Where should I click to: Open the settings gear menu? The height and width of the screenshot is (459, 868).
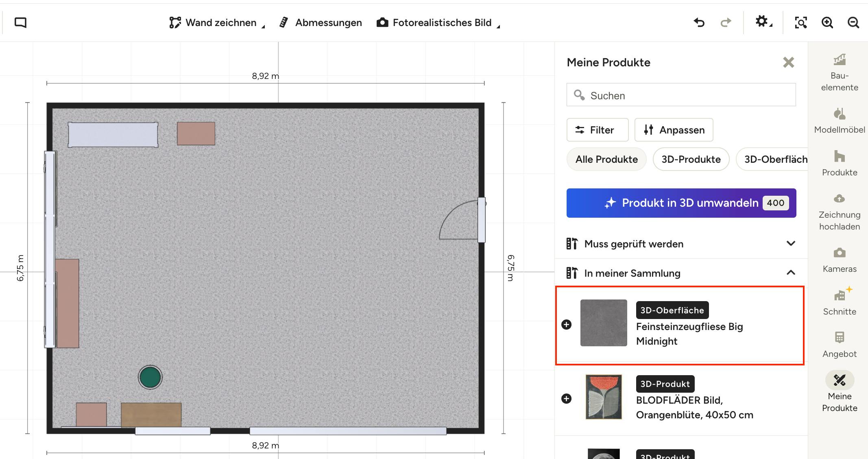click(x=763, y=22)
